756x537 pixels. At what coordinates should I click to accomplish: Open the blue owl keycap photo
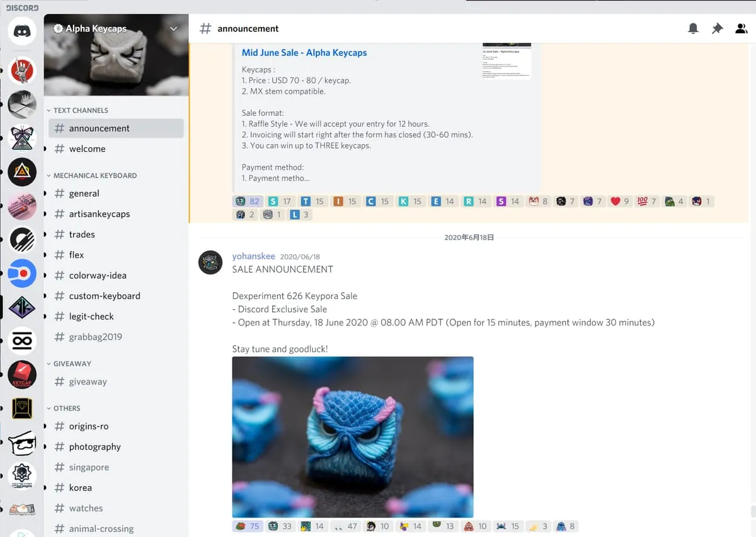[x=353, y=438]
